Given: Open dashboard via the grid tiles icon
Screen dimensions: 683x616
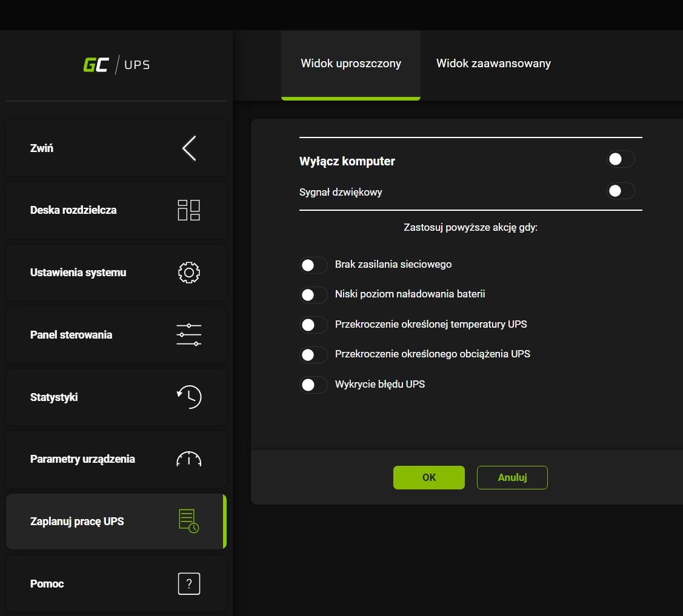Looking at the screenshot, I should [188, 210].
